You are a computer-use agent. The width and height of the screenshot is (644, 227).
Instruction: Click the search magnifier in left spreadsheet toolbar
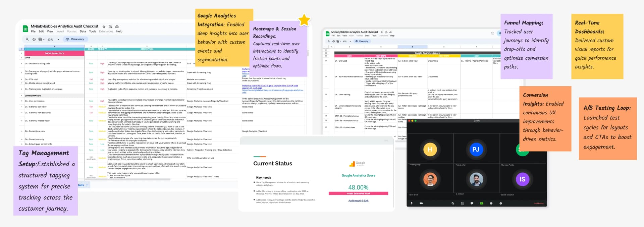(27, 40)
